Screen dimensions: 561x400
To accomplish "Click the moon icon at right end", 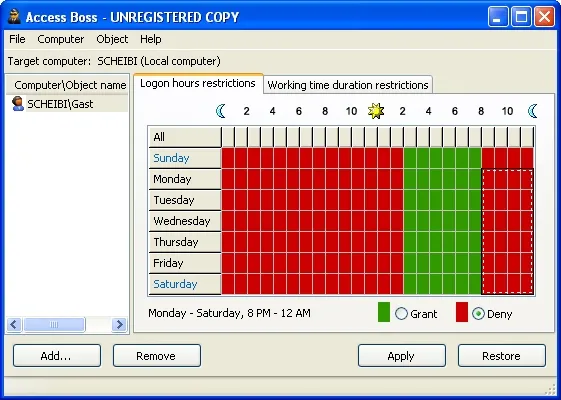I will point(533,111).
